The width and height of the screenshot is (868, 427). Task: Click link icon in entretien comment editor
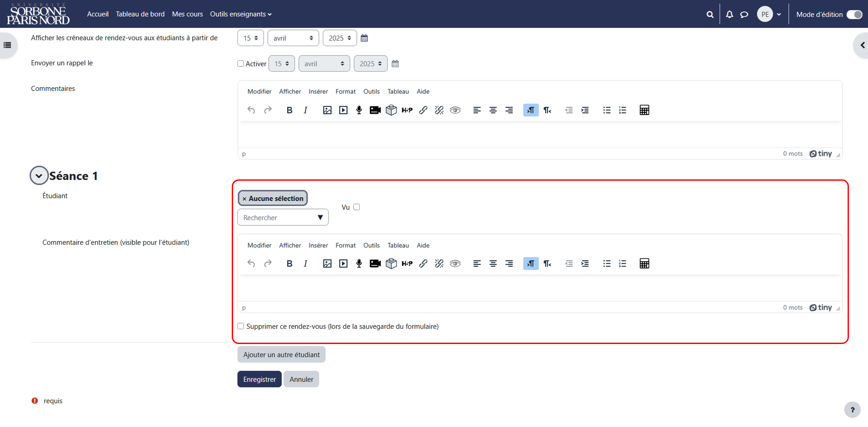423,264
